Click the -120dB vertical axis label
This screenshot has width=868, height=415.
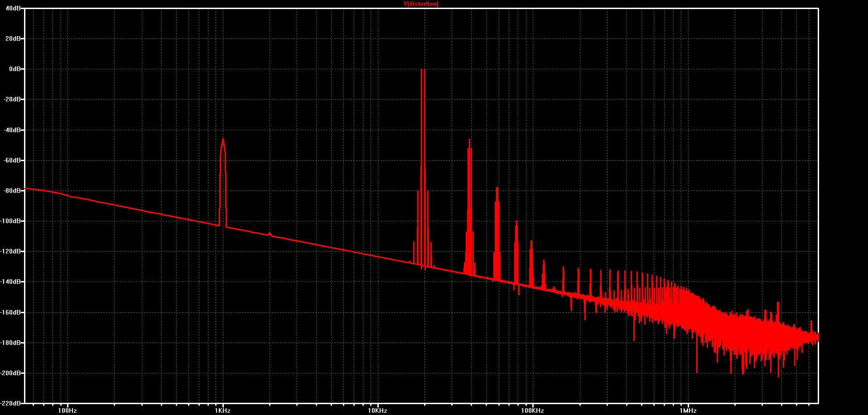coord(11,251)
